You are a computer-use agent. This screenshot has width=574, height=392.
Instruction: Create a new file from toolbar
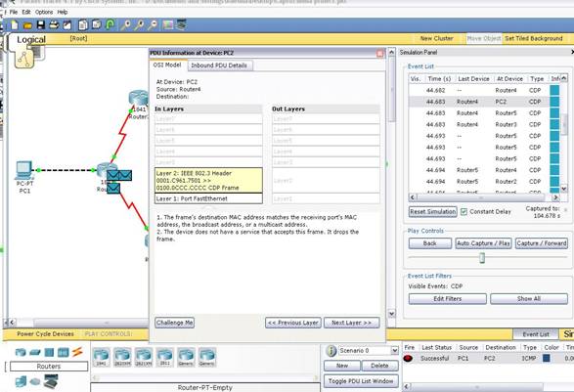(x=15, y=24)
